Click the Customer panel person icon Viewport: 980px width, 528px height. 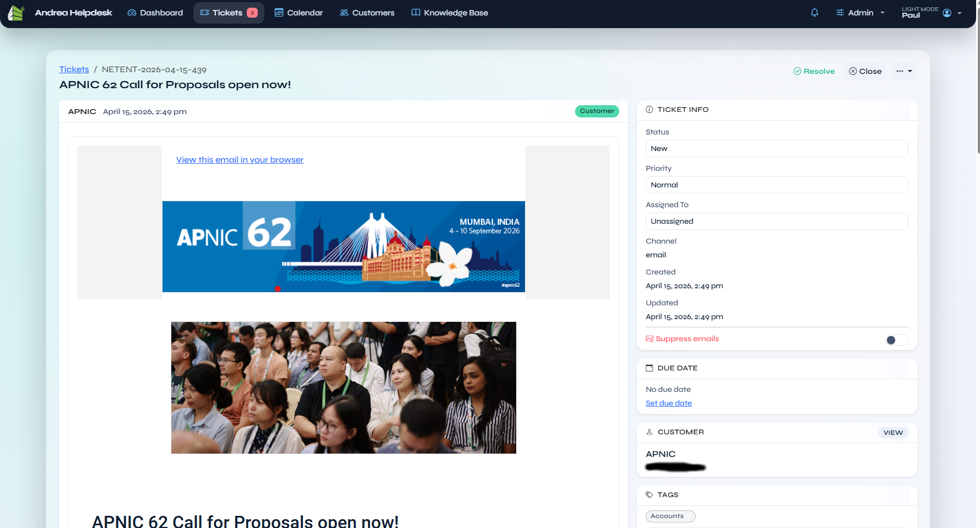tap(649, 432)
